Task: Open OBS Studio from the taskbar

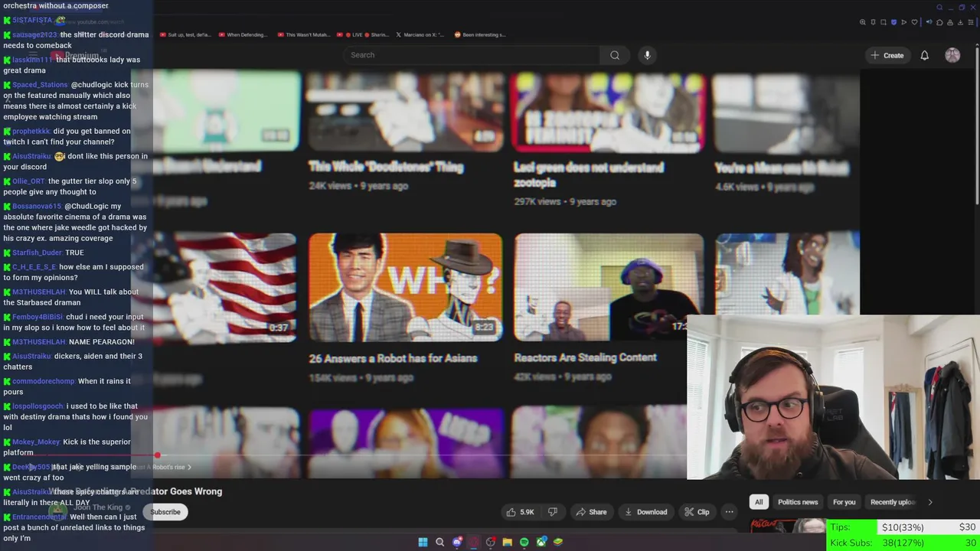Action: pyautogui.click(x=491, y=542)
